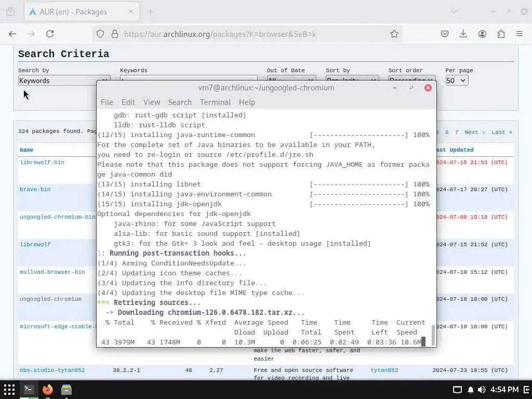Image resolution: width=532 pixels, height=399 pixels.
Task: Open the on-screen keyboard tray icon
Action: (457, 390)
